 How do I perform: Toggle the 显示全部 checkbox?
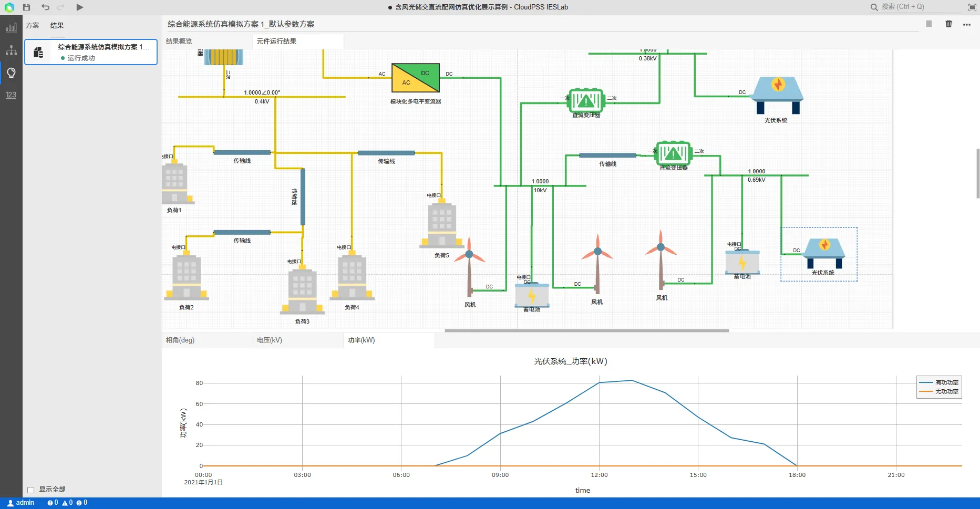coord(30,490)
